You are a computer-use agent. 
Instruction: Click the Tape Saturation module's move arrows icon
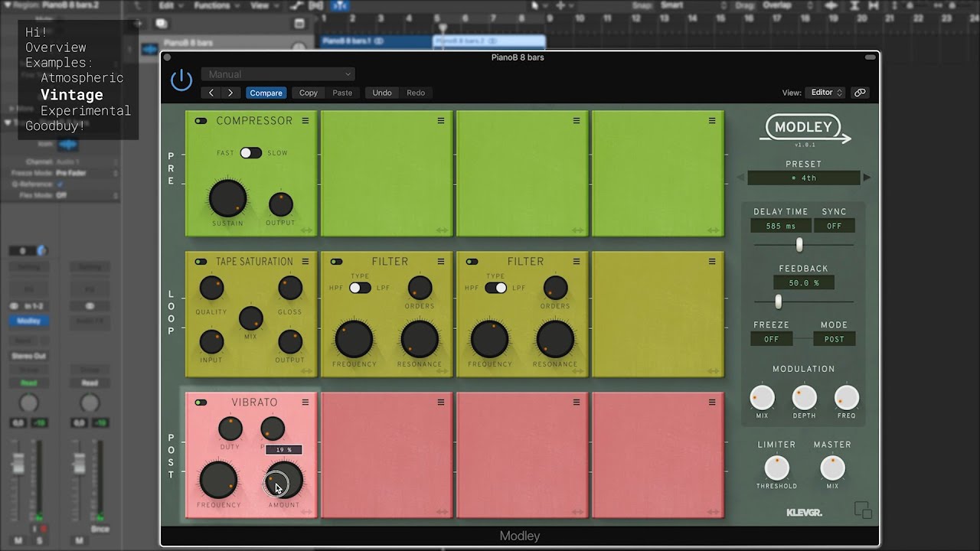click(306, 371)
